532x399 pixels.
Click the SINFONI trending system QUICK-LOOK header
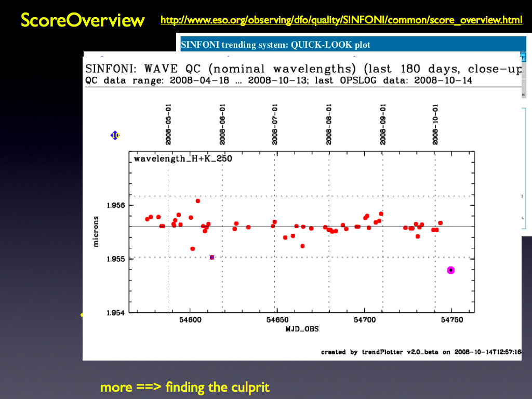(x=275, y=45)
